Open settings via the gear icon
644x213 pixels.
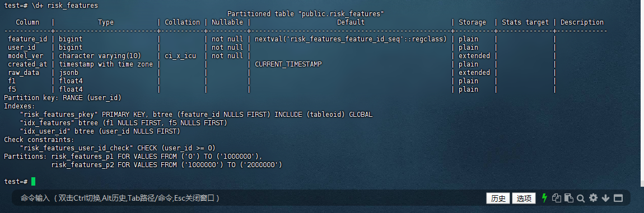coord(593,198)
